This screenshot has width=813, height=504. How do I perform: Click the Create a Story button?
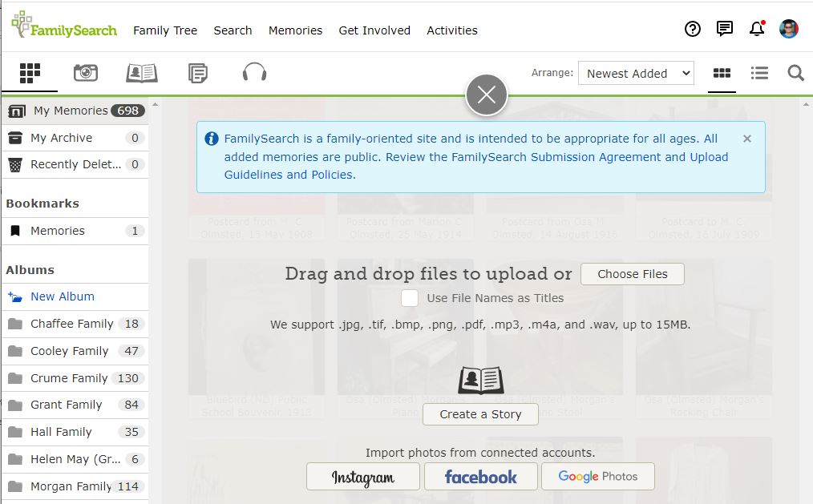click(480, 414)
